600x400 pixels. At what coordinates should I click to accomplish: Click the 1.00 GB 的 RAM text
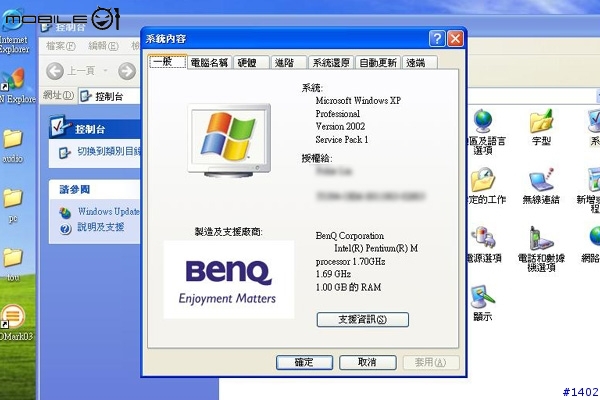[x=348, y=287]
